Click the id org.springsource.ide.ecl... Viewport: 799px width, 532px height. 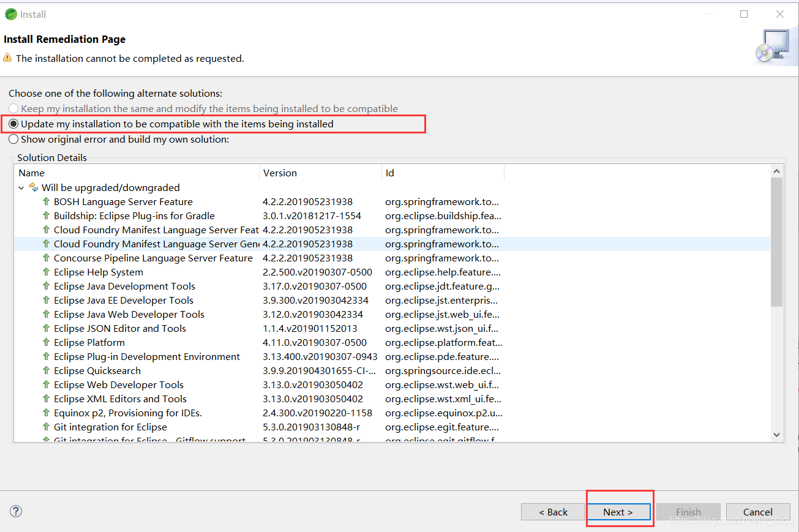pos(443,370)
